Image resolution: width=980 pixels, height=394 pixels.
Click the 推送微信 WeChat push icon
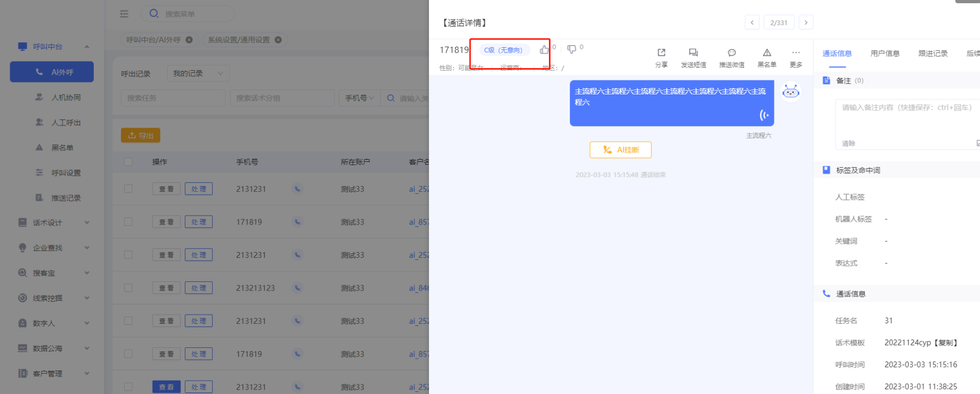click(732, 53)
